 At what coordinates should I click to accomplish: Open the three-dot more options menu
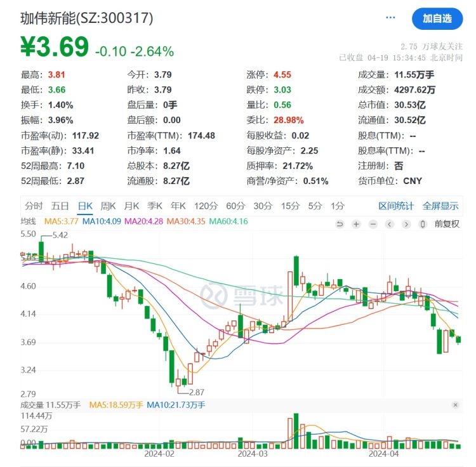click(390, 18)
